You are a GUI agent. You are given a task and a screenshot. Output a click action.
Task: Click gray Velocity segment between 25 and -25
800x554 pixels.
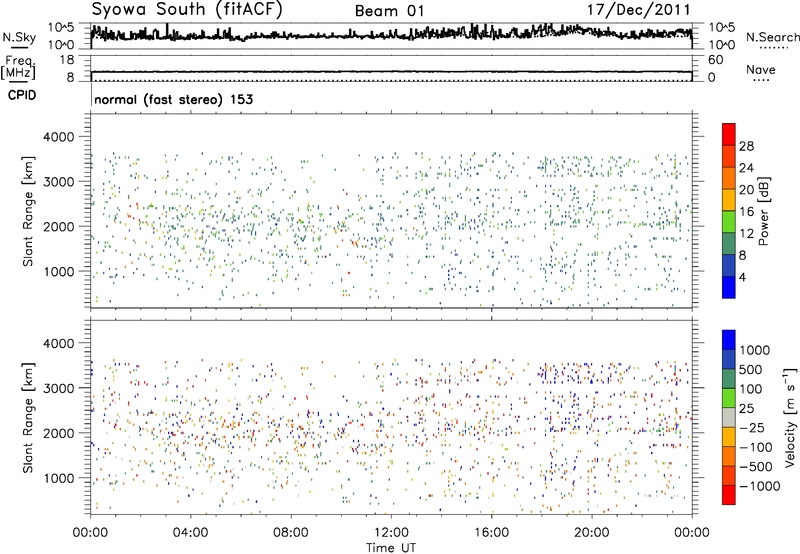tap(729, 417)
